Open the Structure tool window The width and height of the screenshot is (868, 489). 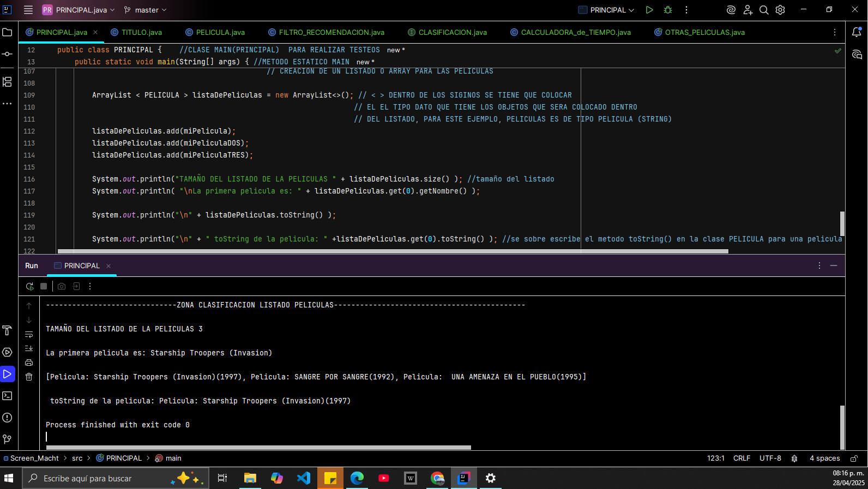click(7, 82)
